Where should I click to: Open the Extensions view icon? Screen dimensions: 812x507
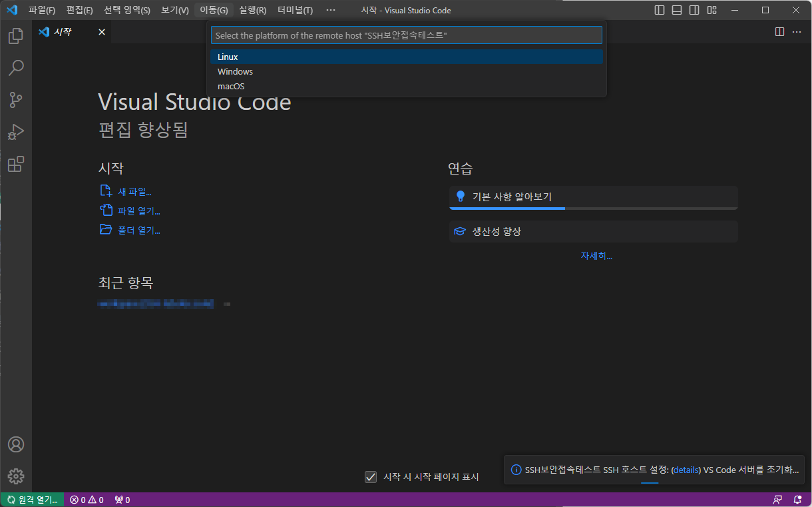[x=16, y=164]
